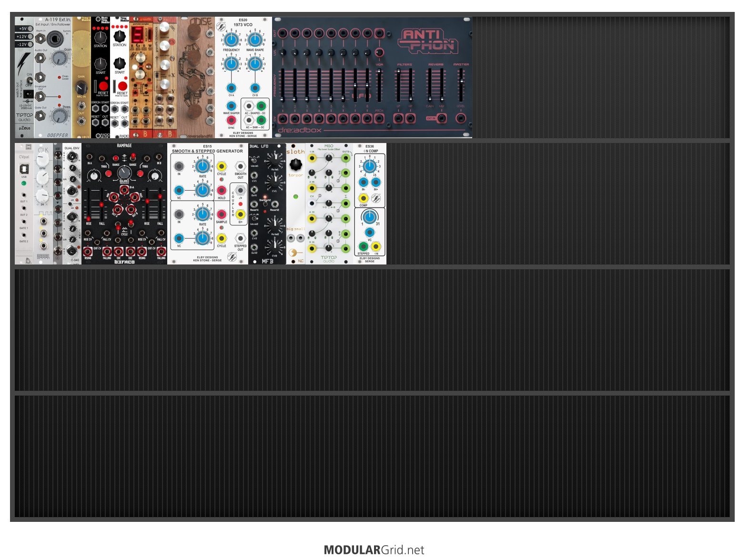This screenshot has width=749, height=560.
Task: Click the ES20 CV A jack
Action: [x=231, y=88]
